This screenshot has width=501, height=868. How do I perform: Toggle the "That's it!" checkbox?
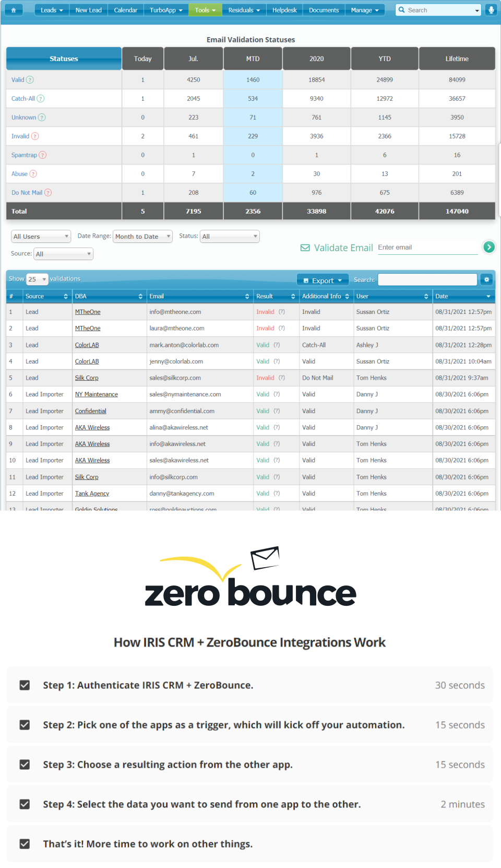pos(25,844)
